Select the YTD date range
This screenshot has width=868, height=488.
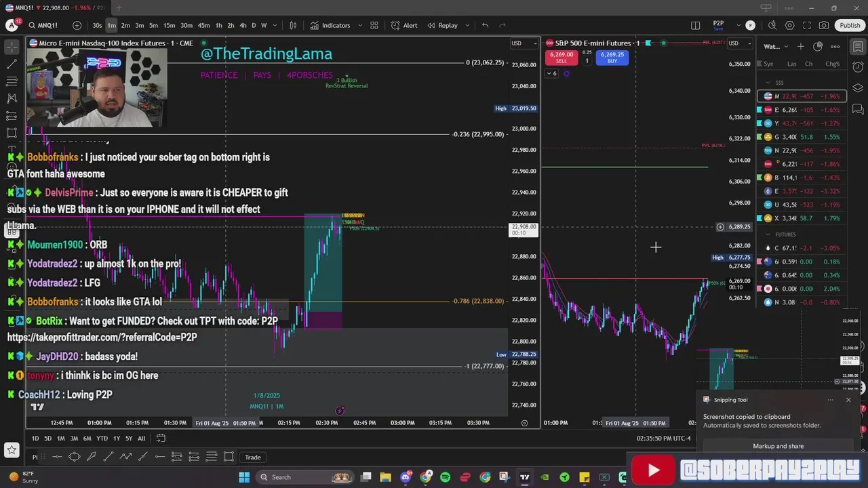(x=102, y=439)
